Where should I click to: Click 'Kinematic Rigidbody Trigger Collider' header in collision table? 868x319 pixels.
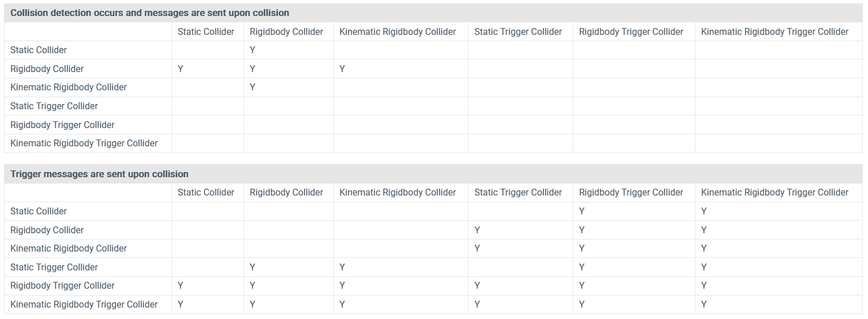pos(775,32)
